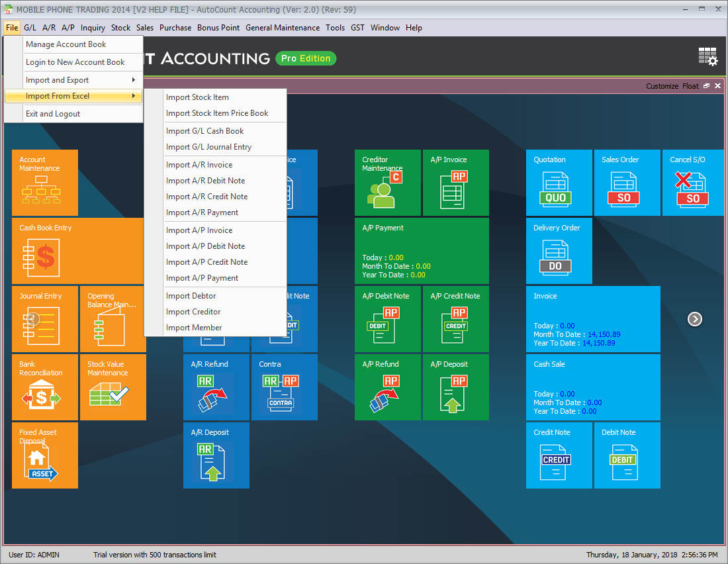Choose Import A/P Invoice

coord(216,230)
